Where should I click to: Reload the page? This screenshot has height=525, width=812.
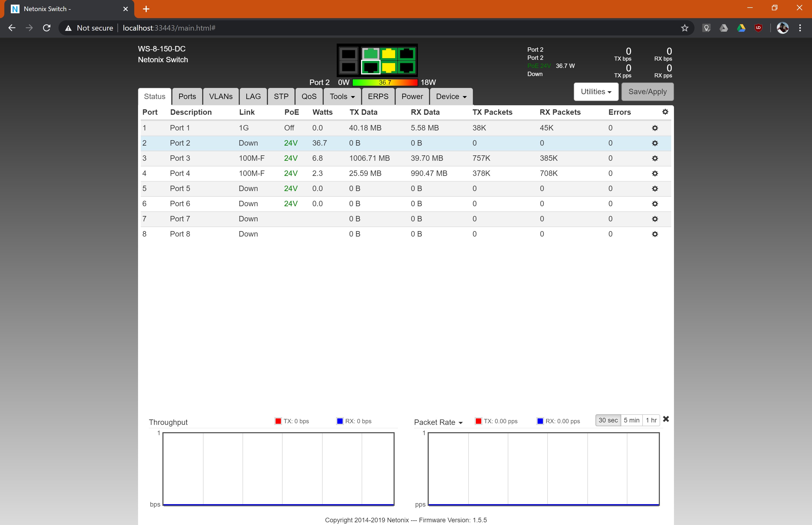click(47, 28)
